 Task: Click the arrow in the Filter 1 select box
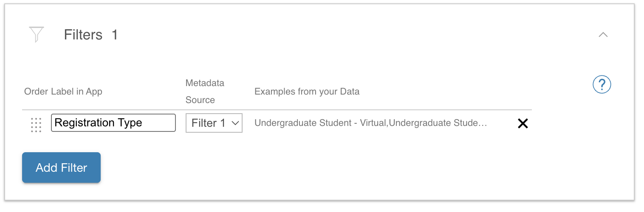point(235,123)
